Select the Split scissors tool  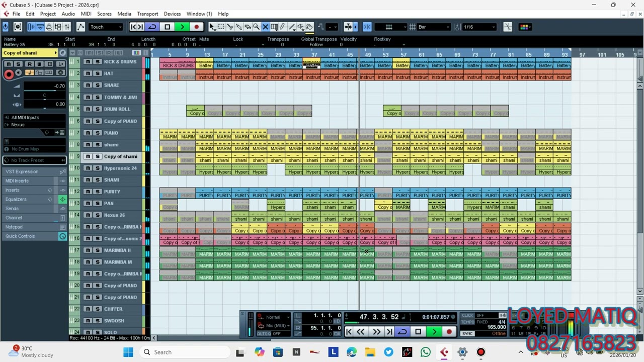[230, 27]
